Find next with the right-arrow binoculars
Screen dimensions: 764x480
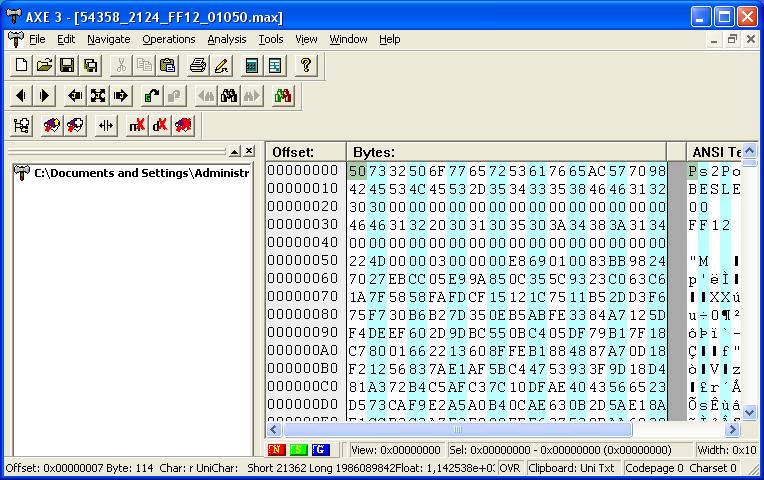(x=252, y=96)
